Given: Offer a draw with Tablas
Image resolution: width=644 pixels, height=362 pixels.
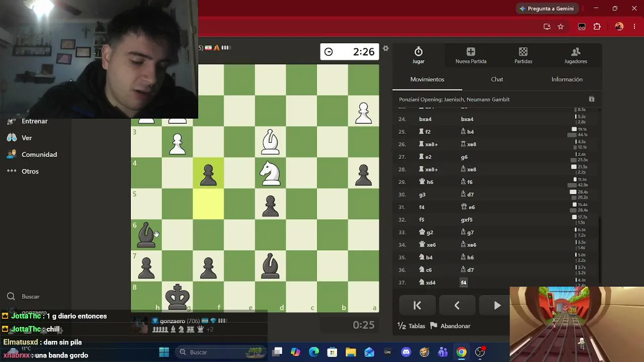Looking at the screenshot, I should click(x=411, y=326).
